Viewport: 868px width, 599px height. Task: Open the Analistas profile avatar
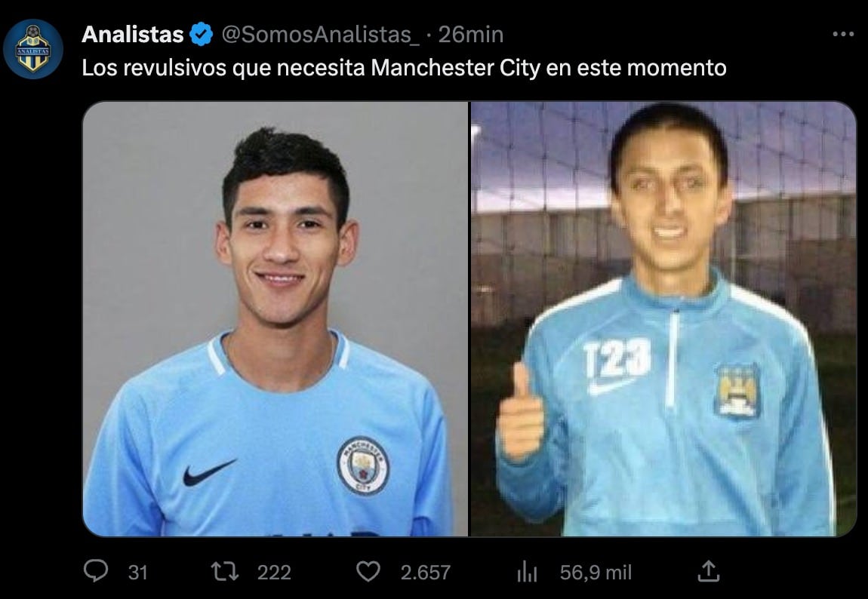[x=33, y=49]
